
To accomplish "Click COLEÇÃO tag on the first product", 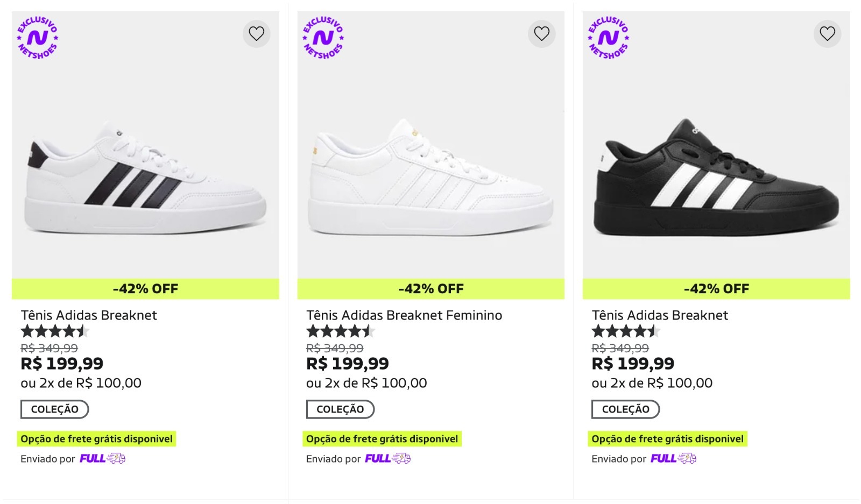I will [55, 409].
